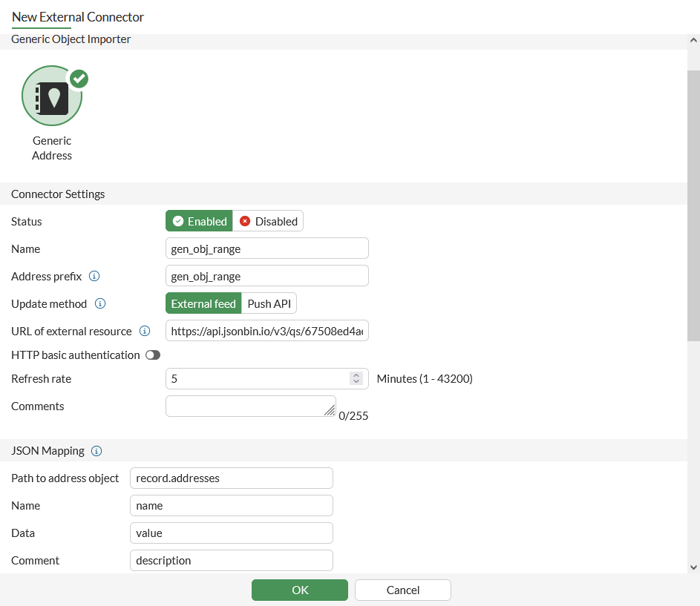This screenshot has width=700, height=606.
Task: Click the green checkmark badge on Generic Address
Action: coord(79,78)
